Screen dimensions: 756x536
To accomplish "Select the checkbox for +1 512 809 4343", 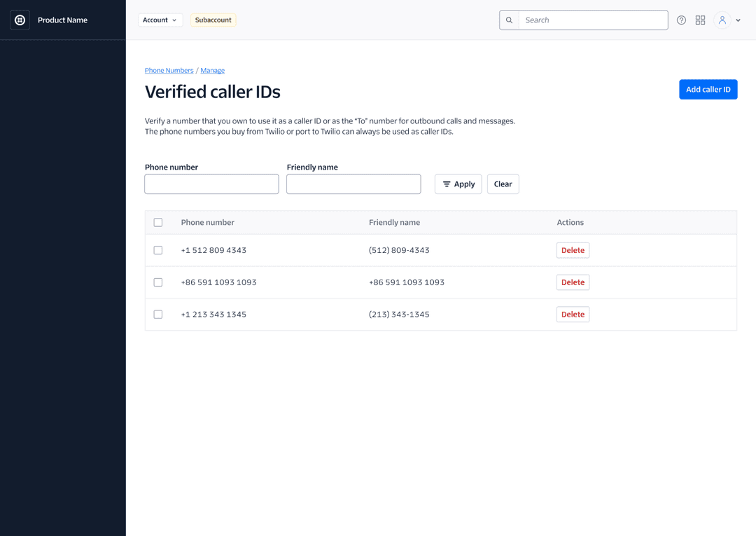I will [x=158, y=250].
